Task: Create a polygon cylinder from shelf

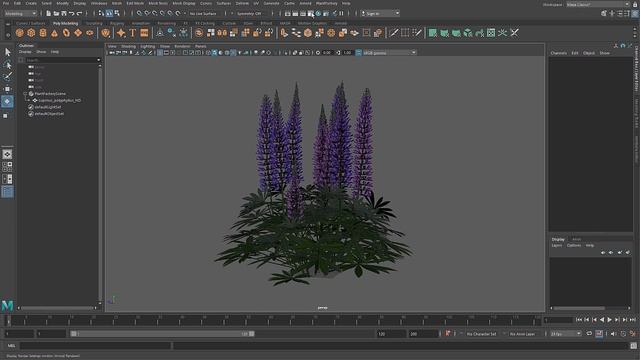Action: 43,33
